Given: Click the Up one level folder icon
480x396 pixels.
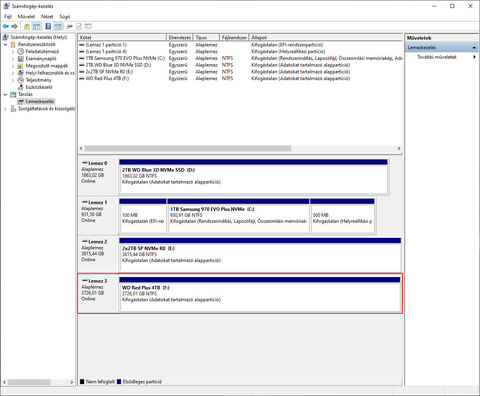Looking at the screenshot, I should tap(27, 26).
